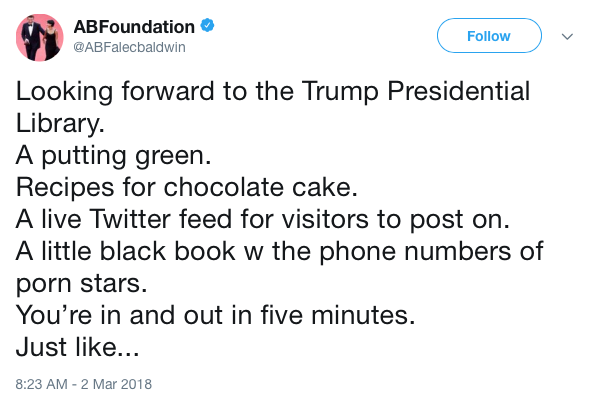Click the line "Looking forward to the Trump Presidential"
Viewport: 593px width, 398px height.
(273, 92)
